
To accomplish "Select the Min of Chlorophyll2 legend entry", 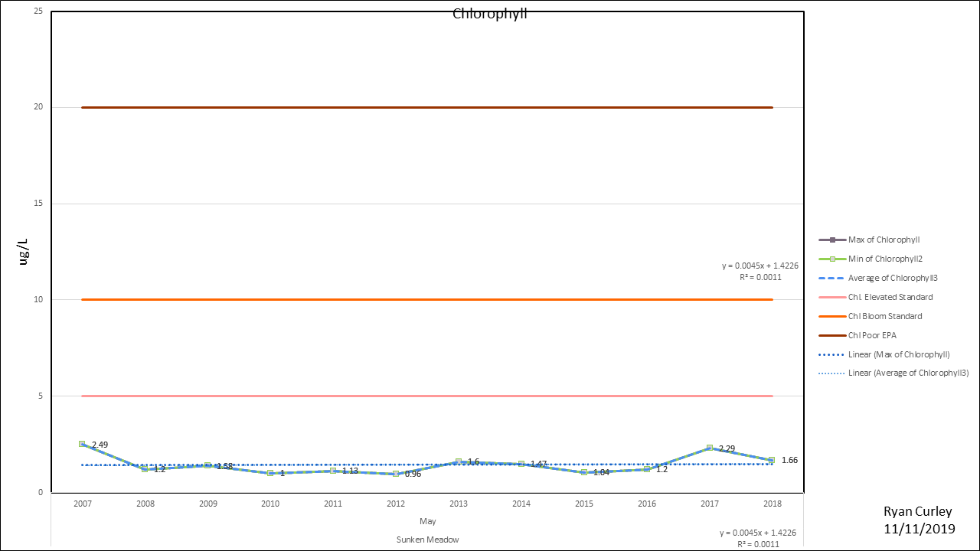I will point(885,259).
